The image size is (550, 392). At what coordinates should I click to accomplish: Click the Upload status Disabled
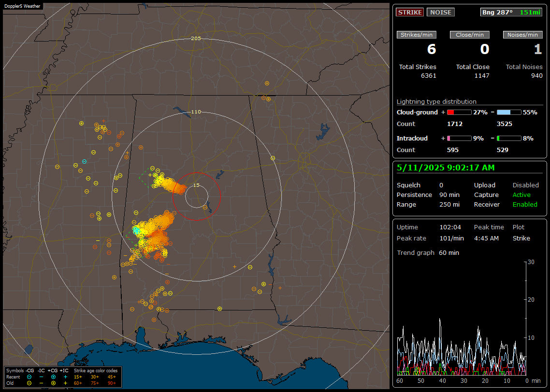point(525,185)
